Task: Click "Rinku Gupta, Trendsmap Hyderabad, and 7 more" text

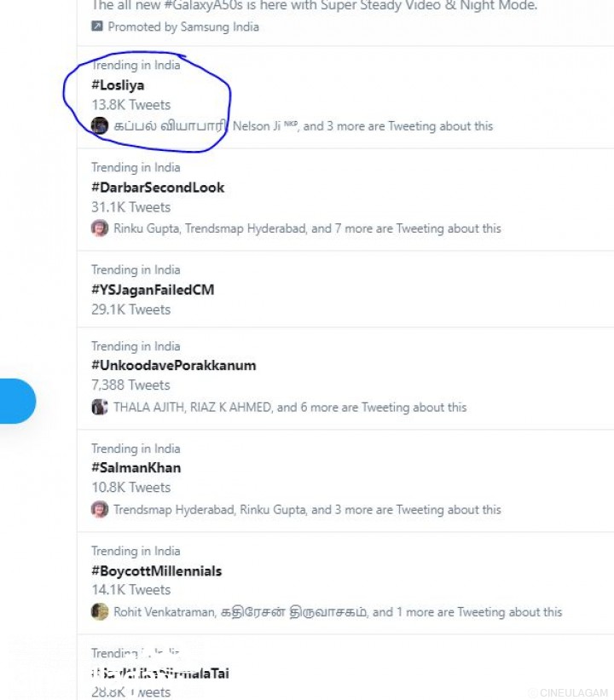Action: [307, 229]
